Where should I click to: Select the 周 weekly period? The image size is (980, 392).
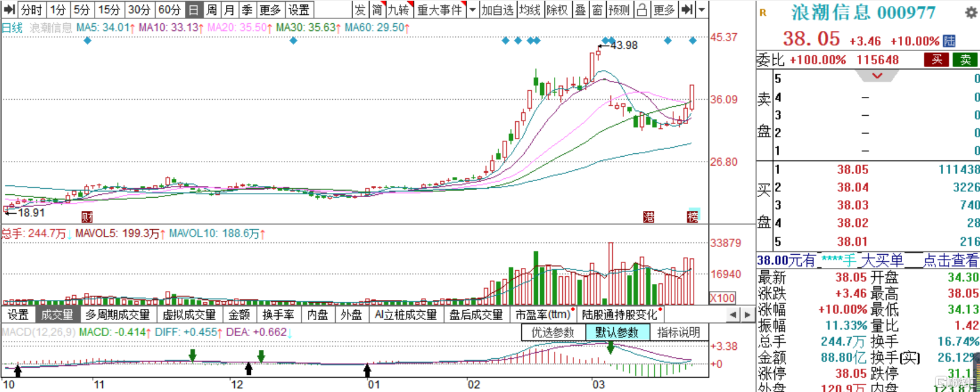tap(212, 10)
